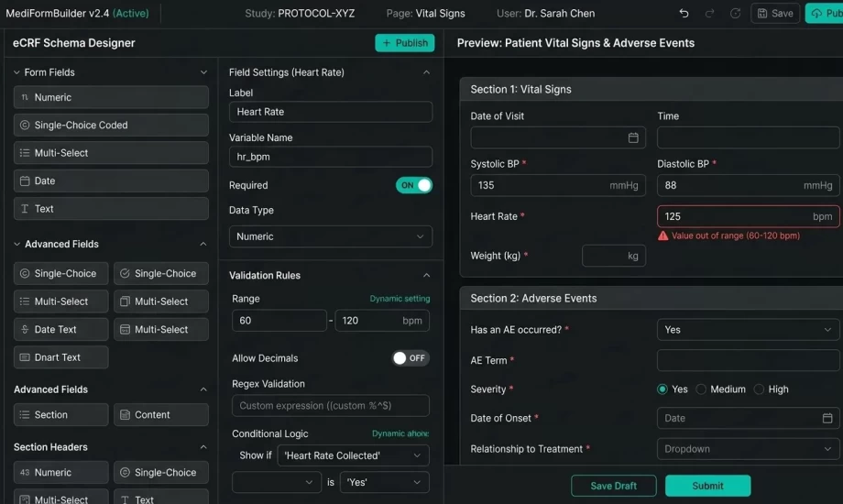Screen dimensions: 843x504
Task: Click the Weight (kg) input field
Action: pos(613,256)
